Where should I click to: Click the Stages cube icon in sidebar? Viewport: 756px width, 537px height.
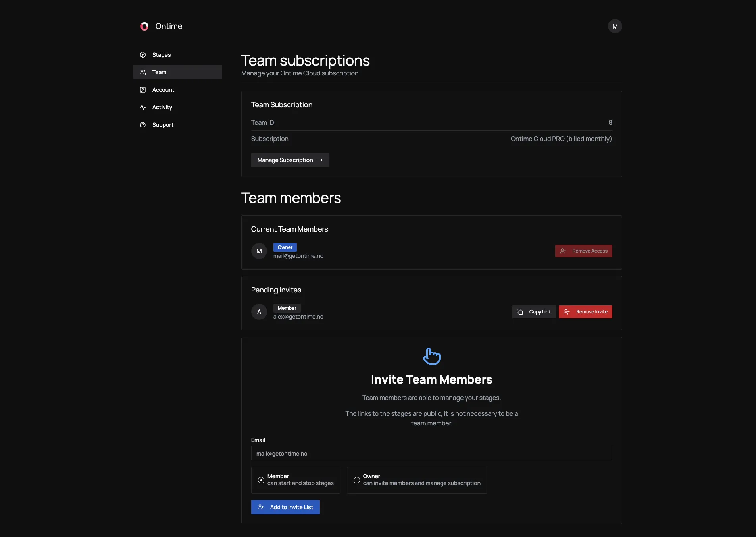pyautogui.click(x=143, y=55)
